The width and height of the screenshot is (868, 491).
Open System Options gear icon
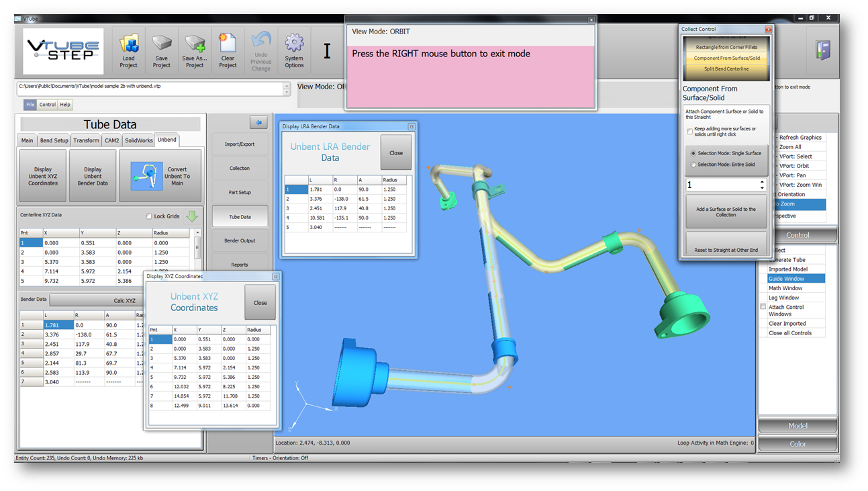coord(294,45)
